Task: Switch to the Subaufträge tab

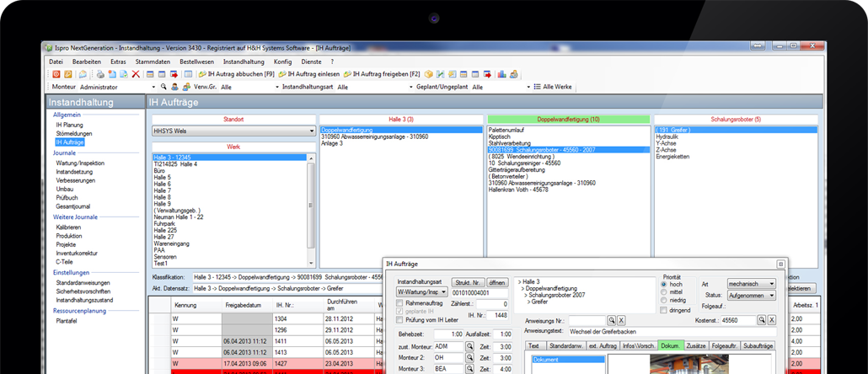Action: click(758, 345)
